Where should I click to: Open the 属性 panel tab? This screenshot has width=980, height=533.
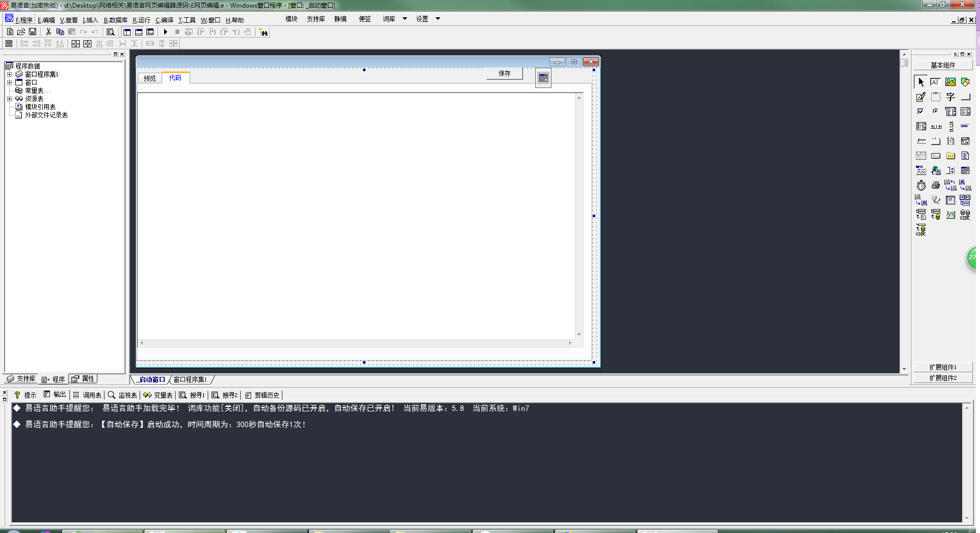pyautogui.click(x=83, y=379)
